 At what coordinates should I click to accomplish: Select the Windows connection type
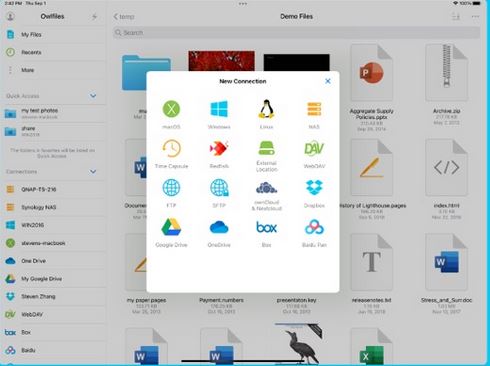pos(219,109)
